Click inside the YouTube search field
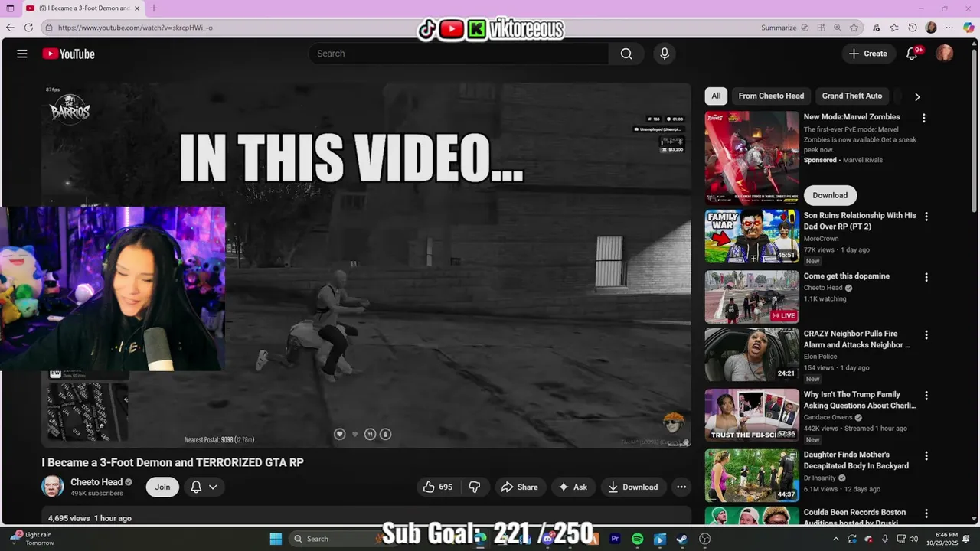980x551 pixels. 459,54
